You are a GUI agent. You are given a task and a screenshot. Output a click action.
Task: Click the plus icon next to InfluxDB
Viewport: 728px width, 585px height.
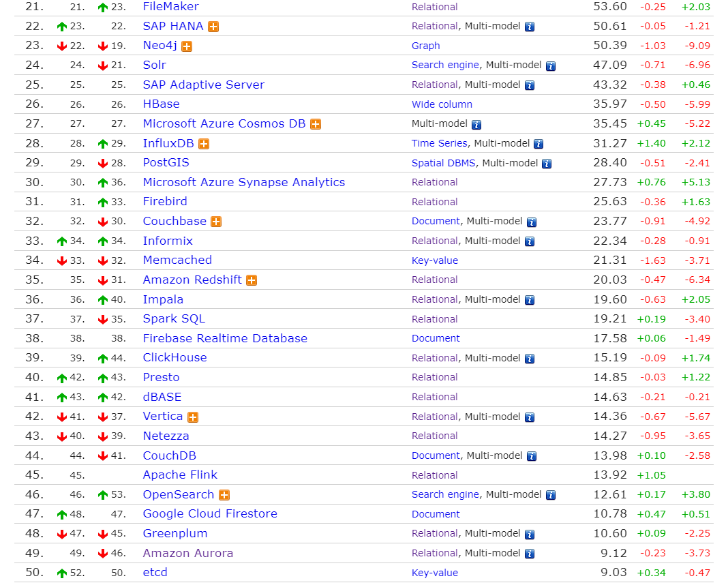tap(204, 144)
